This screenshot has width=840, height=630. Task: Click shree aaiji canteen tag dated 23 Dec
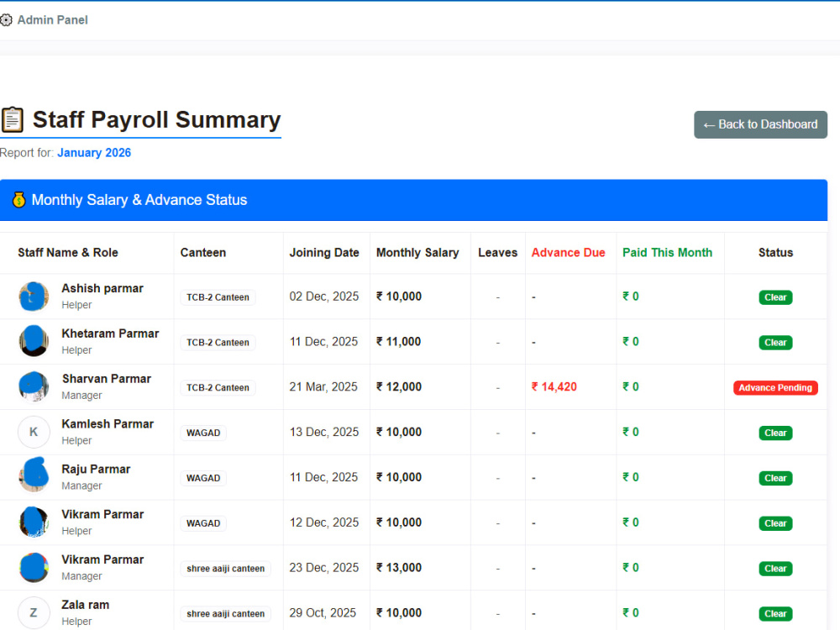(x=225, y=569)
